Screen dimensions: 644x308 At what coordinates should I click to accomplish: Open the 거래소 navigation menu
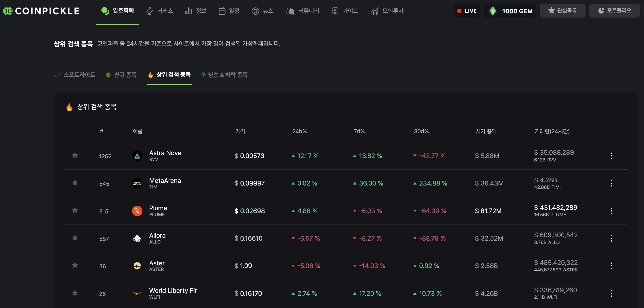click(159, 11)
